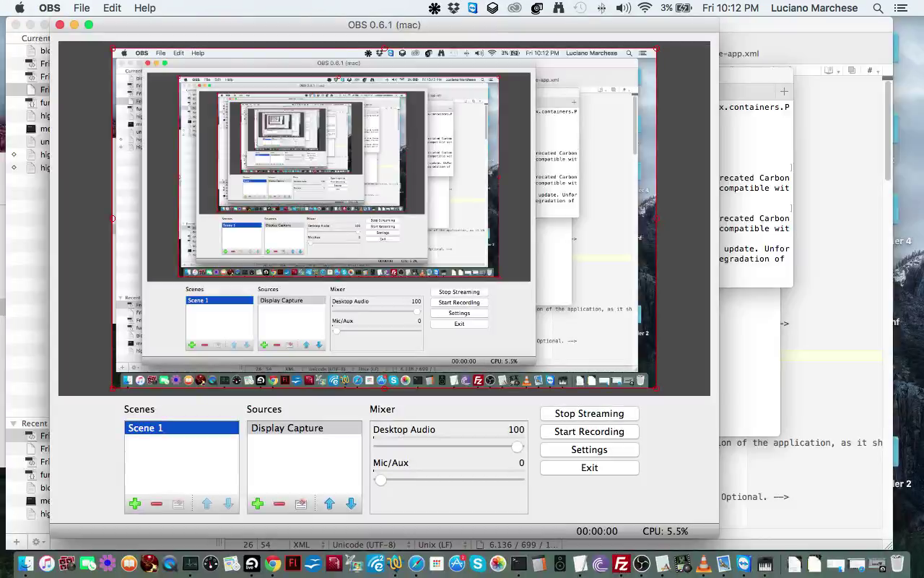Launch Adobe Flash from the Dock
Viewport: 924px width, 578px height.
(x=293, y=564)
